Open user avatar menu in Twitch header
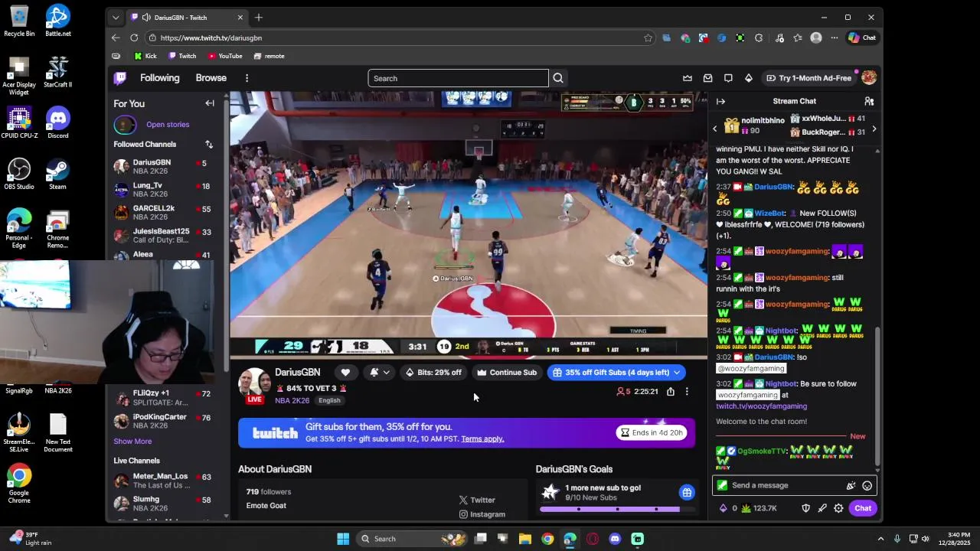Image resolution: width=980 pixels, height=551 pixels. click(869, 77)
